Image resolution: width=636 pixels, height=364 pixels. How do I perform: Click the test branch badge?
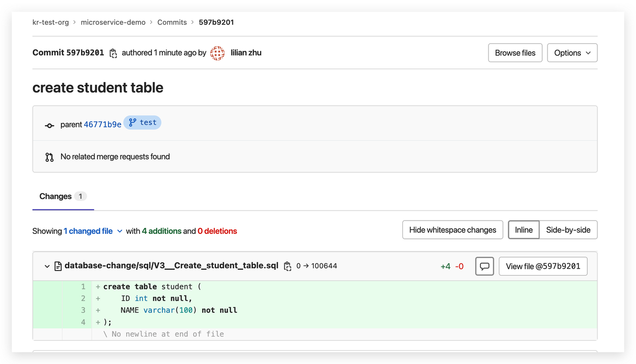143,123
